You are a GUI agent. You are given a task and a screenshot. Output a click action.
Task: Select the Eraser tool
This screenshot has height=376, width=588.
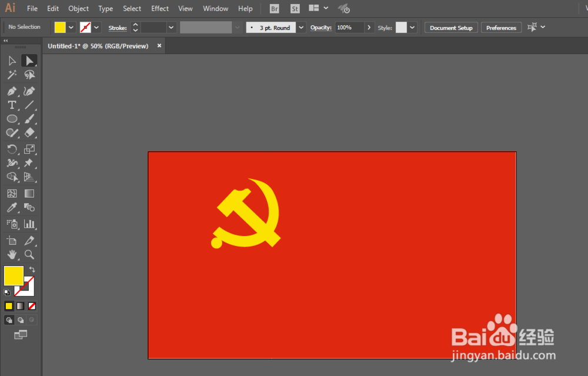(29, 133)
